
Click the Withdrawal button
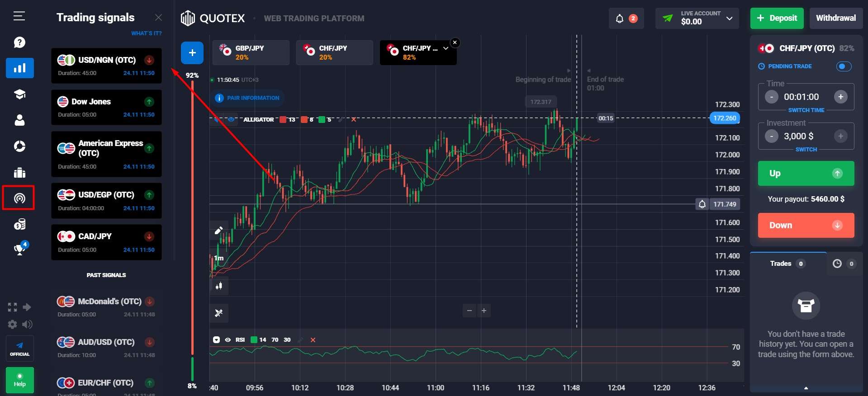click(x=836, y=18)
